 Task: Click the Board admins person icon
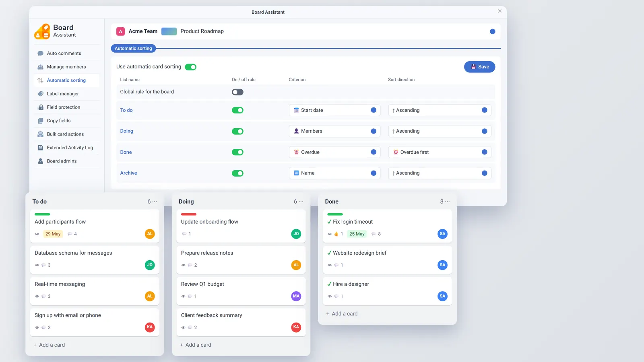point(40,161)
